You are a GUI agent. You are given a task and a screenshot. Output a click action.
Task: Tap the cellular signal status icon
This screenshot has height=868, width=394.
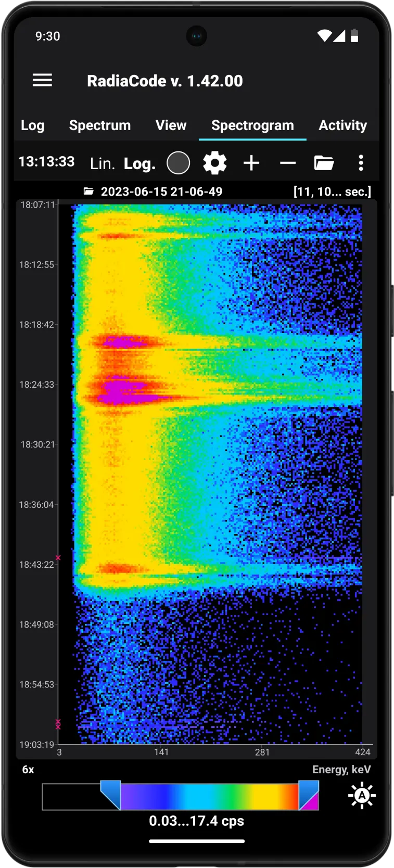click(x=339, y=35)
